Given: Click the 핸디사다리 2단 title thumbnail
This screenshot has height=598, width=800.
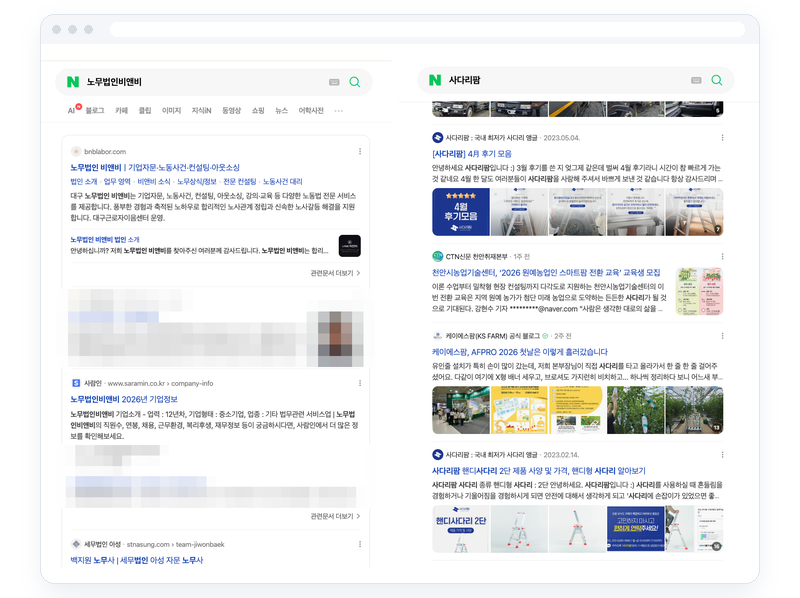Looking at the screenshot, I should click(461, 529).
